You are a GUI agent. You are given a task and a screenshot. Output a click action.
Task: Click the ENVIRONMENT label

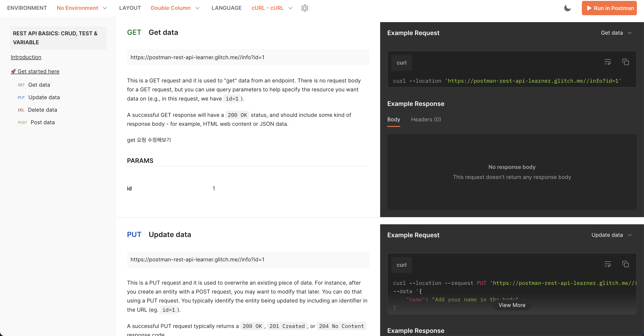[x=27, y=8]
